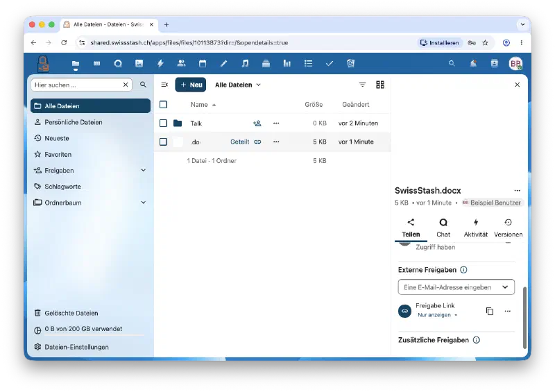Copy the Freigabe Link to the clipboard
The height and width of the screenshot is (392, 555).
coord(490,311)
